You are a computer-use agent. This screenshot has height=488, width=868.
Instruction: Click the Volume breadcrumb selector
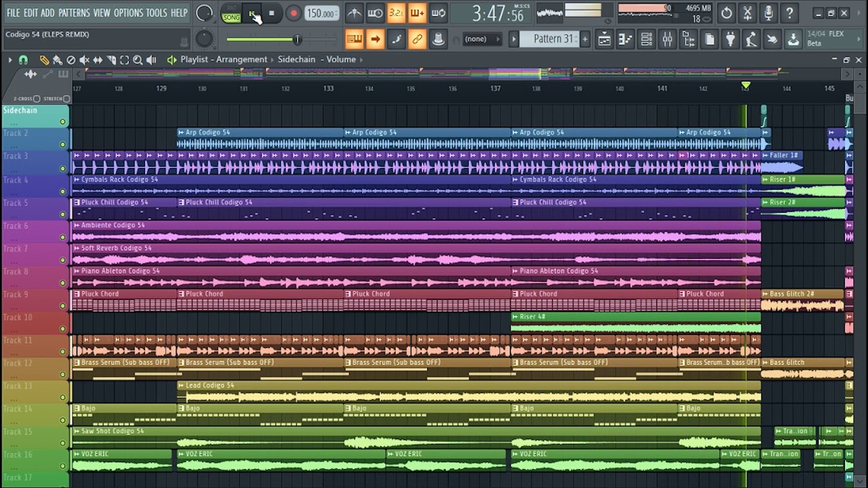point(341,60)
